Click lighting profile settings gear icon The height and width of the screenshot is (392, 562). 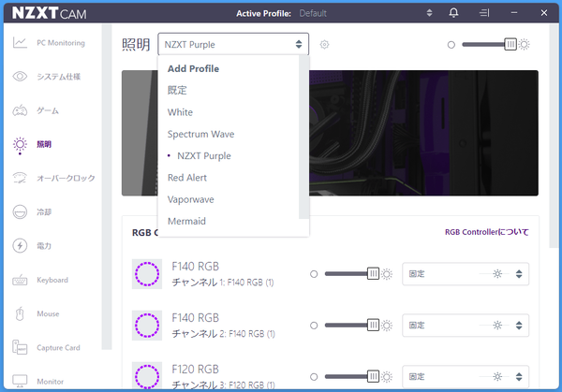(x=324, y=44)
